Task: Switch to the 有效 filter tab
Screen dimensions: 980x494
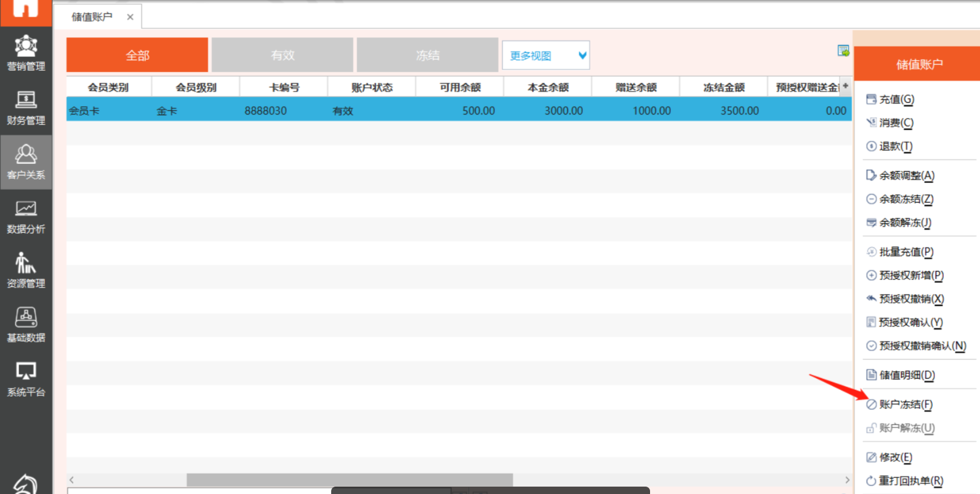Action: click(x=283, y=55)
